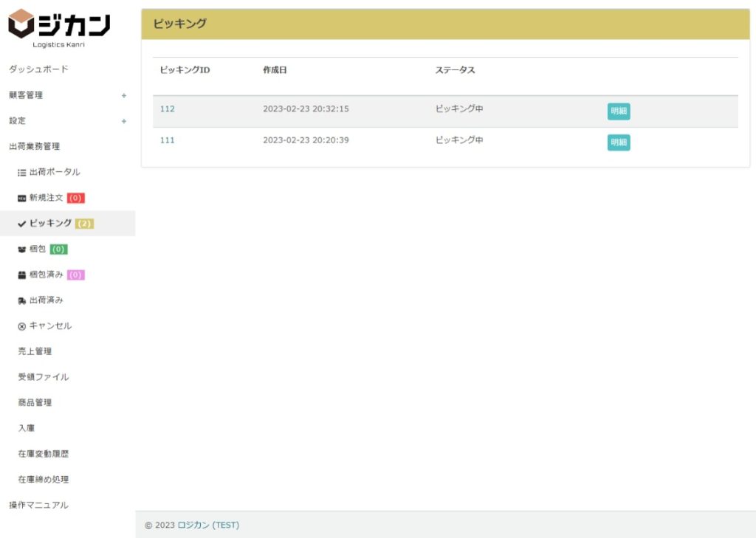Click the picking ID 112 link
Screen dimensions: 756x538
point(168,109)
